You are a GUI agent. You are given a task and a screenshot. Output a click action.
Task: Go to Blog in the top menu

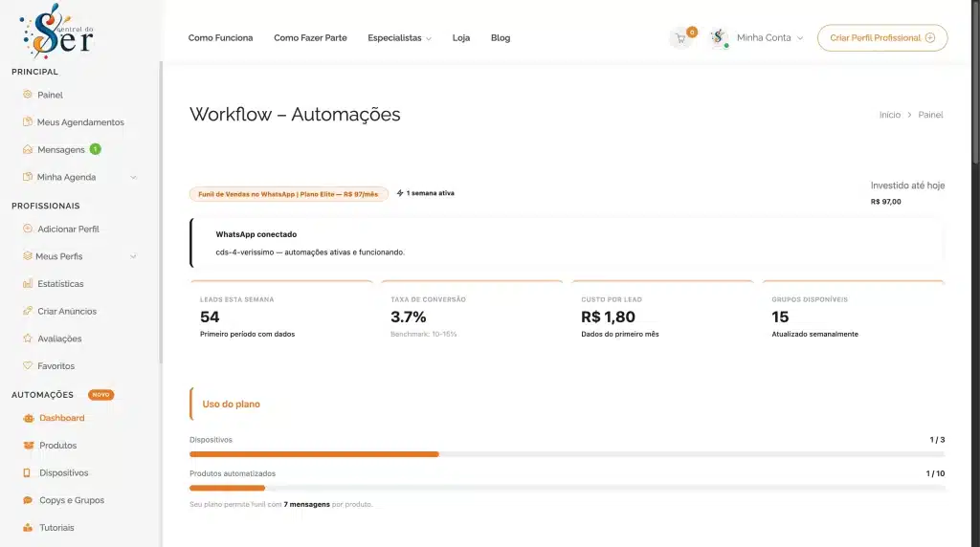tap(501, 38)
